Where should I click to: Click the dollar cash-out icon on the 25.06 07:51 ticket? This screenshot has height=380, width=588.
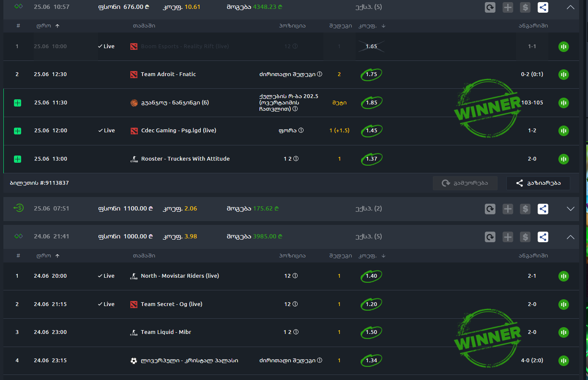pos(525,209)
